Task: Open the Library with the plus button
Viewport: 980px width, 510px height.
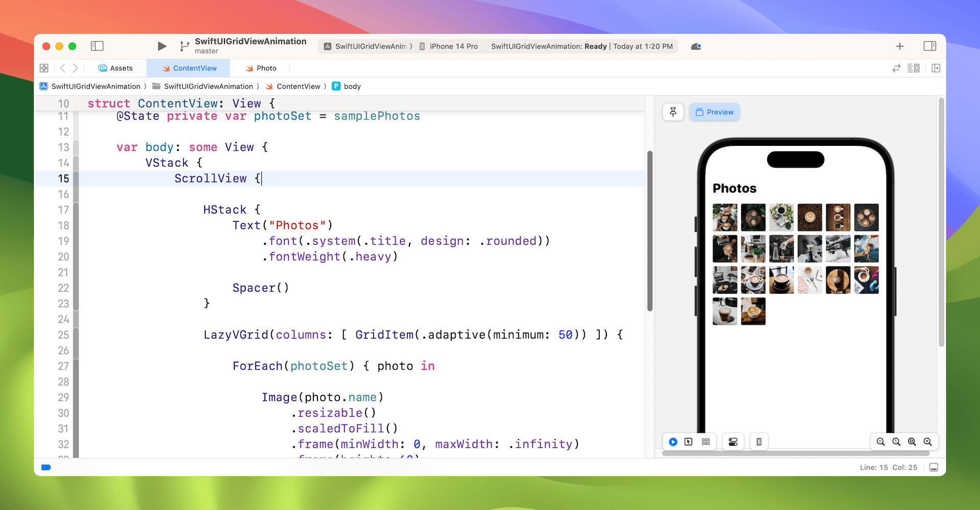Action: [x=900, y=46]
